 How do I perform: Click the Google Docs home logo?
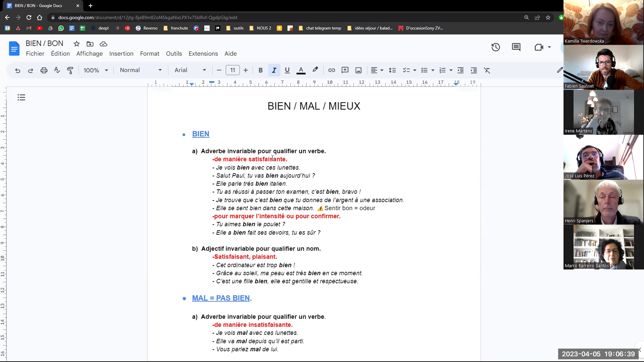tap(14, 49)
